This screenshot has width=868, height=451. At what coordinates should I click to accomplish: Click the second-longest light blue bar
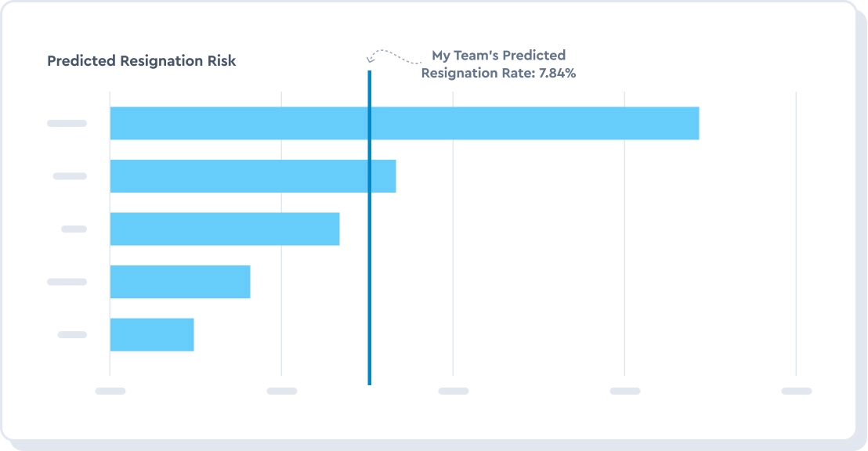(x=253, y=176)
